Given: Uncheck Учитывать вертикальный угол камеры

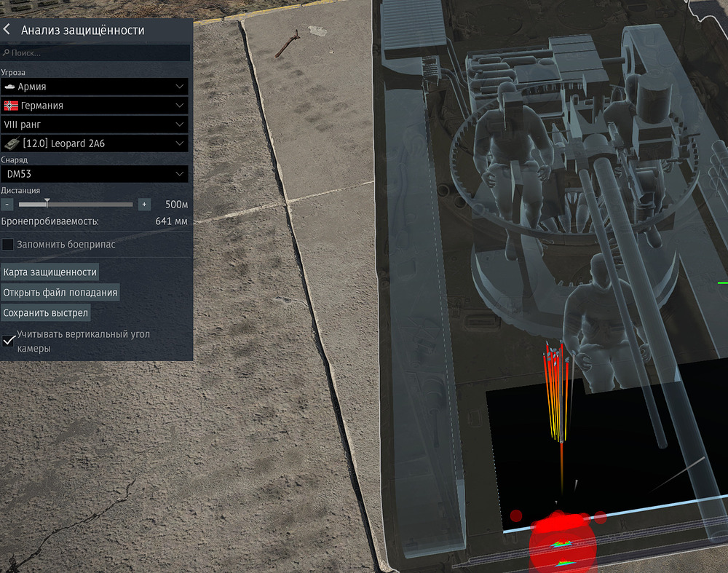Looking at the screenshot, I should (x=8, y=341).
